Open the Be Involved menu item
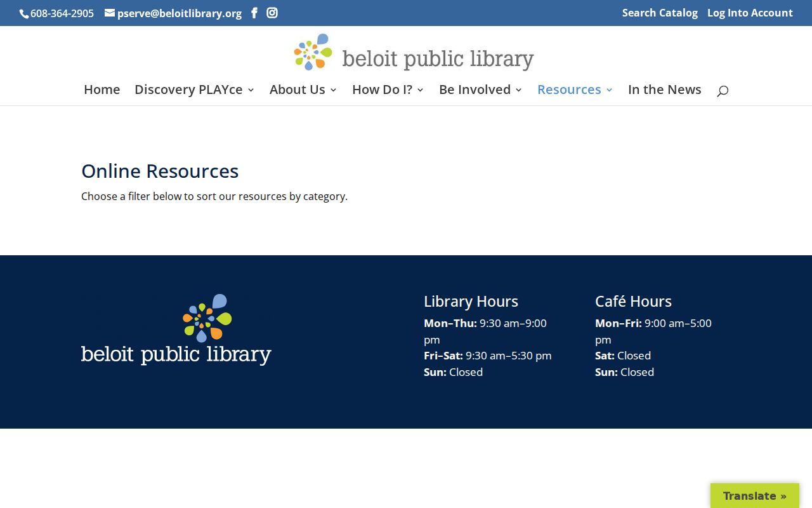The width and height of the screenshot is (812, 508). 475,90
